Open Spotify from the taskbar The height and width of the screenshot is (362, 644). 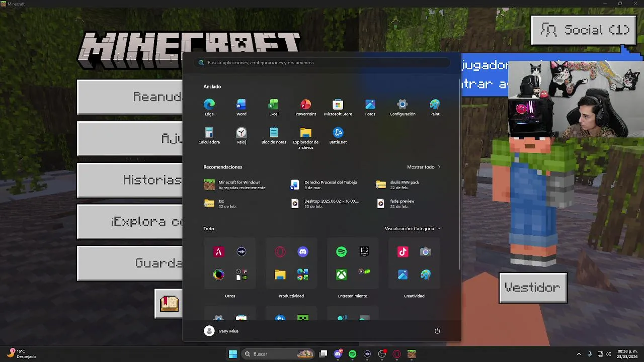click(x=352, y=354)
